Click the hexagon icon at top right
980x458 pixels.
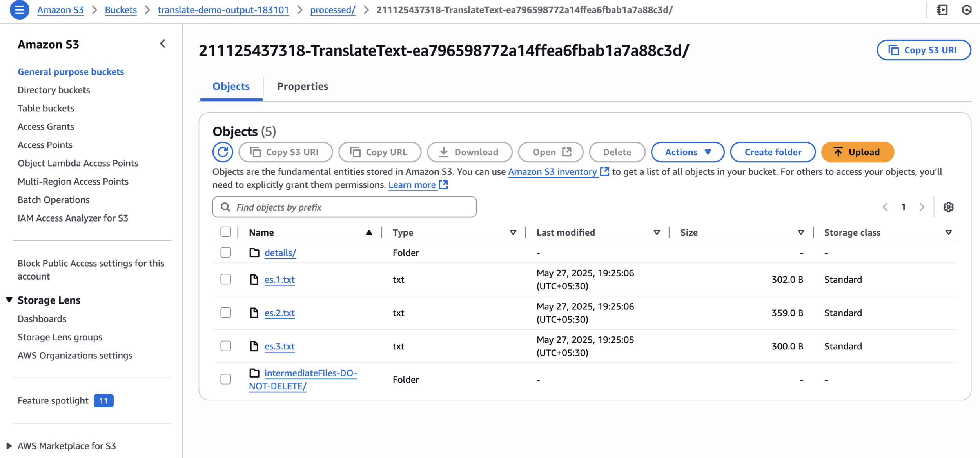[967, 10]
